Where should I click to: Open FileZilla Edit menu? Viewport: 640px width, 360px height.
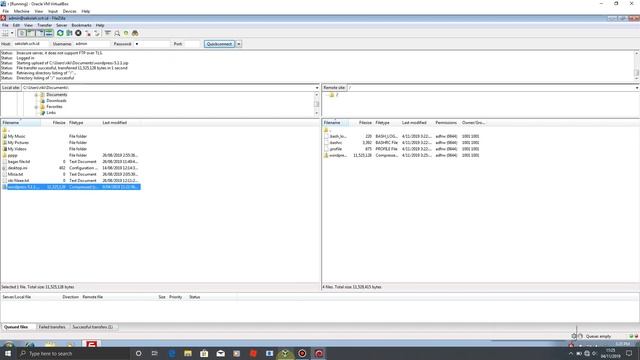pos(16,25)
